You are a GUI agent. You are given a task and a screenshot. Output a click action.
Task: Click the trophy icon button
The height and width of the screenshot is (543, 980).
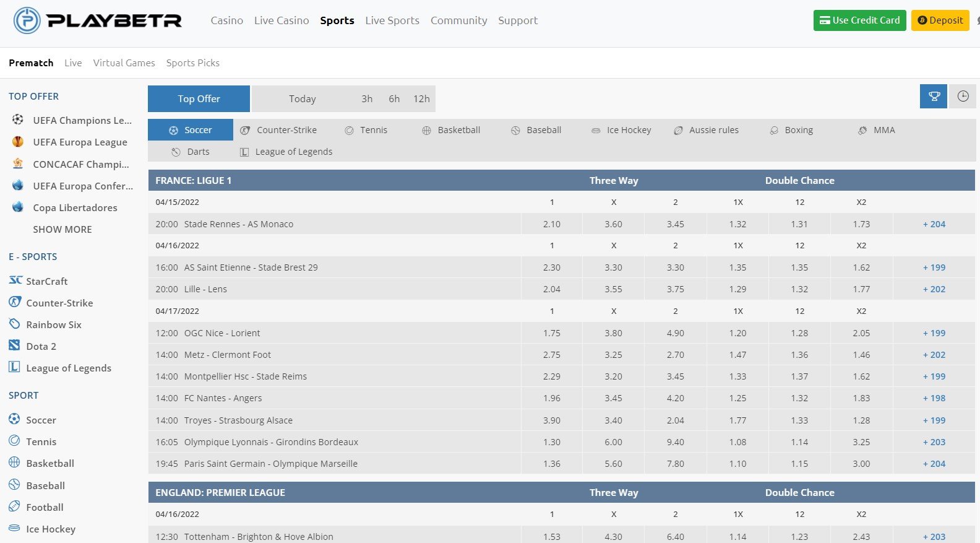934,97
